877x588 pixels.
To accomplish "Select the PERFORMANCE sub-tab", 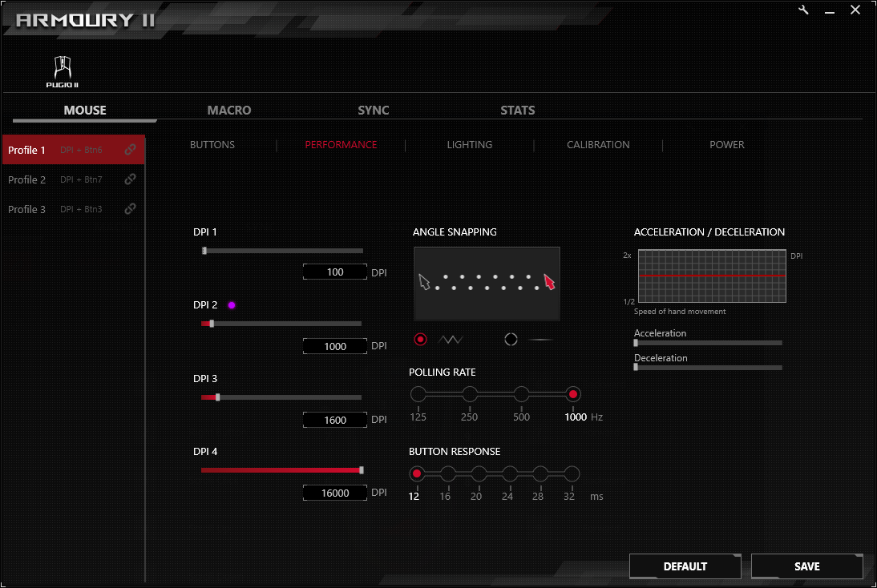I will coord(342,145).
